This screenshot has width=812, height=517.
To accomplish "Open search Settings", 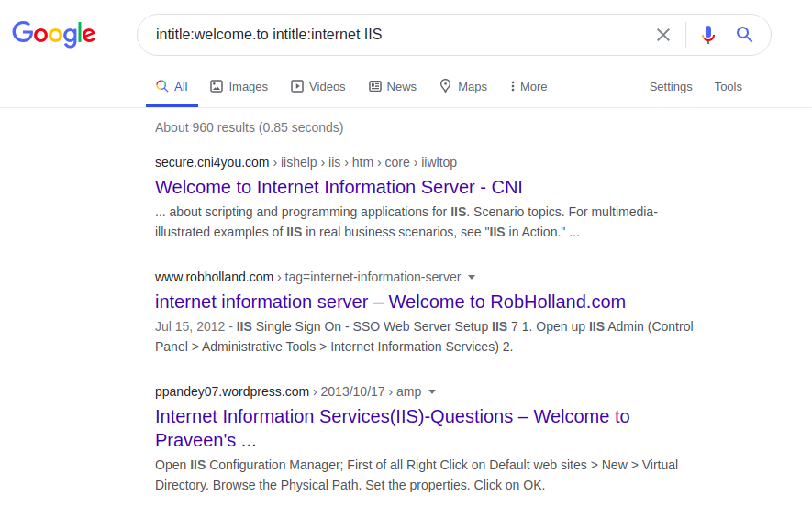I will [671, 86].
